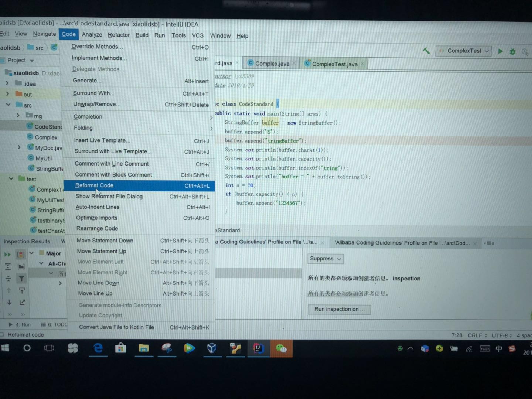Select Optimize Imports menu entry
532x399 pixels.
(x=140, y=218)
